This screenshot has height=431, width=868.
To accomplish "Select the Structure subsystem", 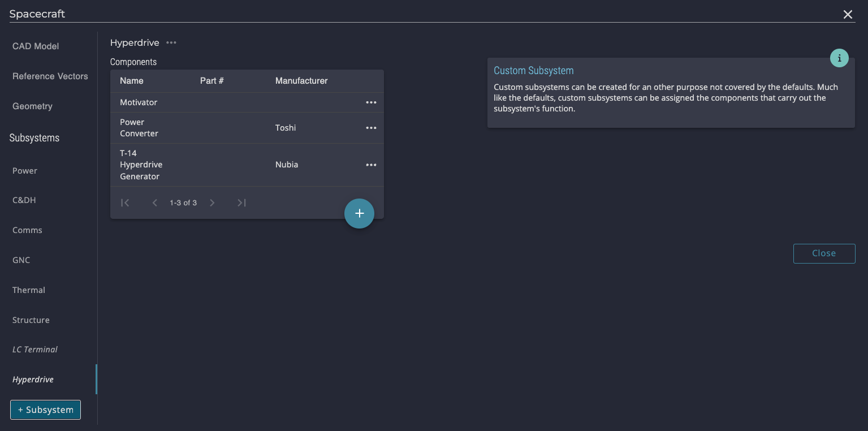I will pos(31,320).
